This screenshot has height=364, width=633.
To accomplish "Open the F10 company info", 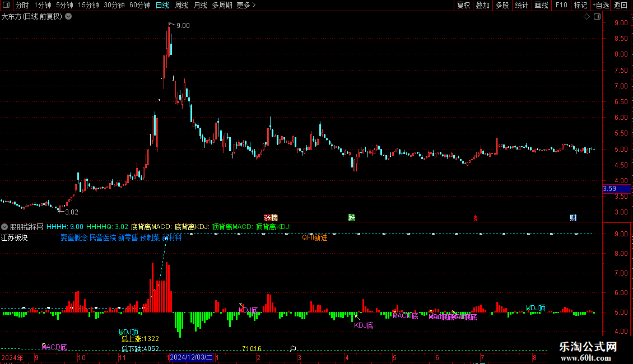I will point(561,5).
